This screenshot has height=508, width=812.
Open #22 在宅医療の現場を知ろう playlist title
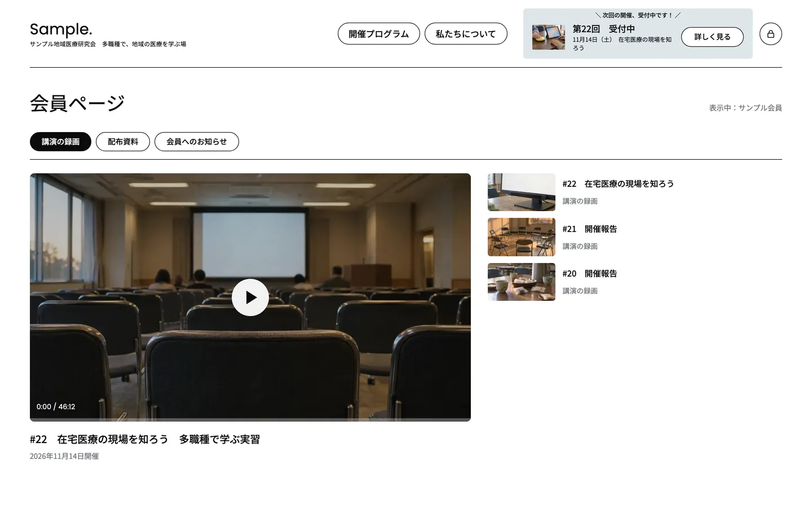coord(618,184)
